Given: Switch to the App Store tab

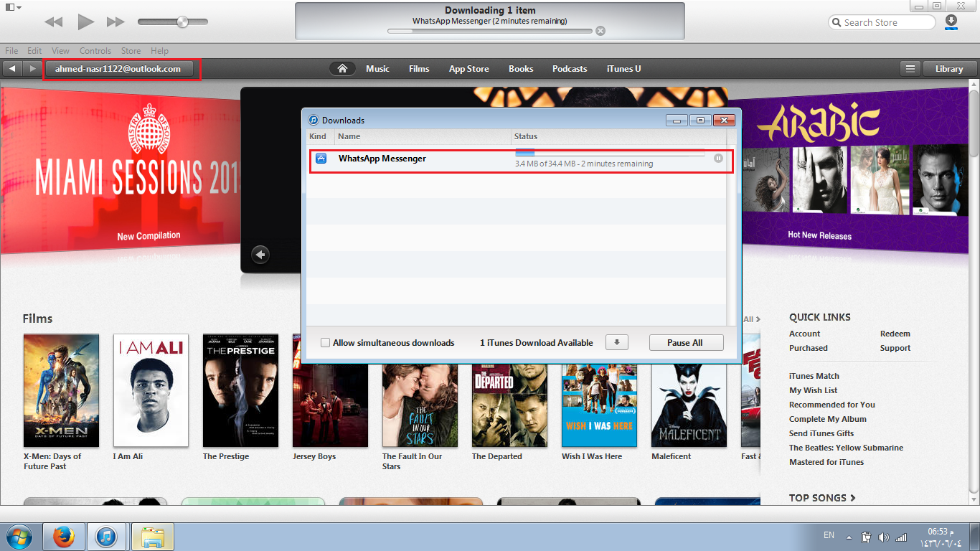Looking at the screenshot, I should tap(469, 69).
